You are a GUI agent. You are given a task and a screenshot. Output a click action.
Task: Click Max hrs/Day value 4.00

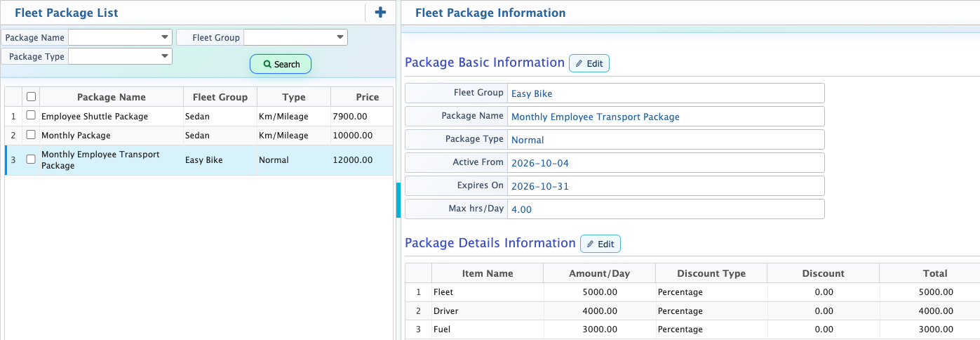click(666, 209)
